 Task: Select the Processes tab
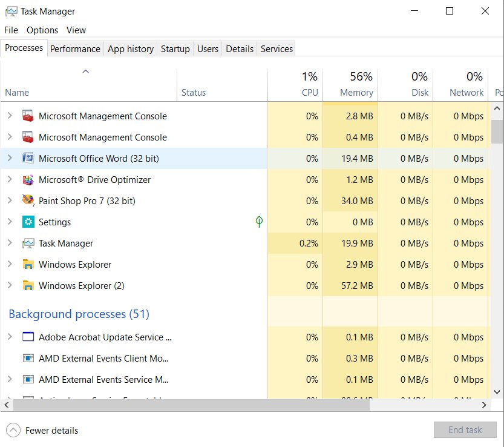[x=24, y=48]
